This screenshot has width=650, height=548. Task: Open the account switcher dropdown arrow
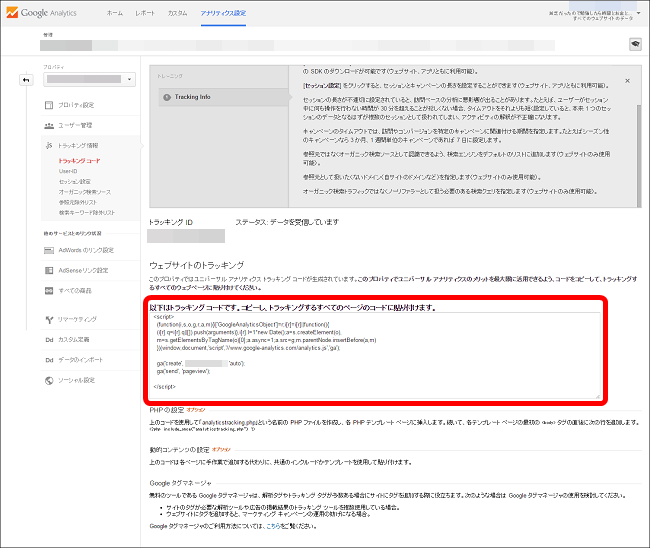[639, 13]
